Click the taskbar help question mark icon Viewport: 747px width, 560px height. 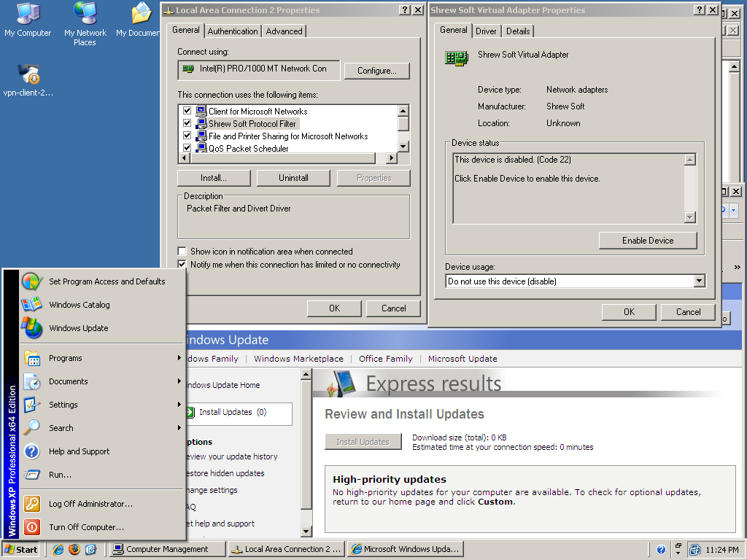coord(661,550)
